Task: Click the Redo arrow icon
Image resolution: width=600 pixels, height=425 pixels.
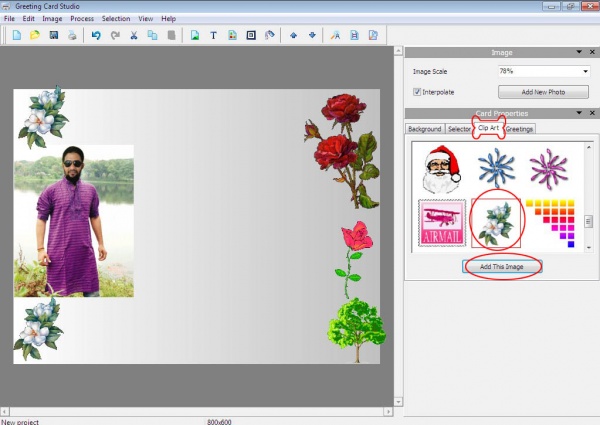Action: click(x=115, y=35)
